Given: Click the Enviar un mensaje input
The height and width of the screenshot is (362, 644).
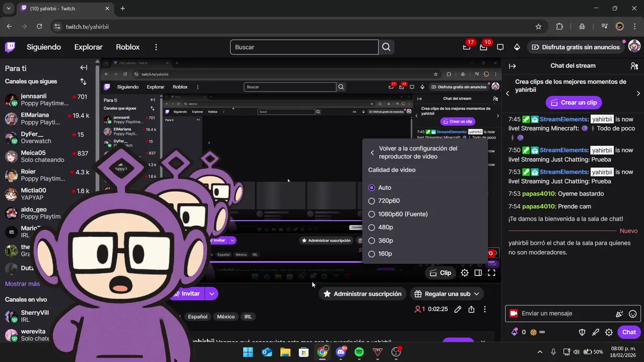Looking at the screenshot, I should pyautogui.click(x=565, y=313).
